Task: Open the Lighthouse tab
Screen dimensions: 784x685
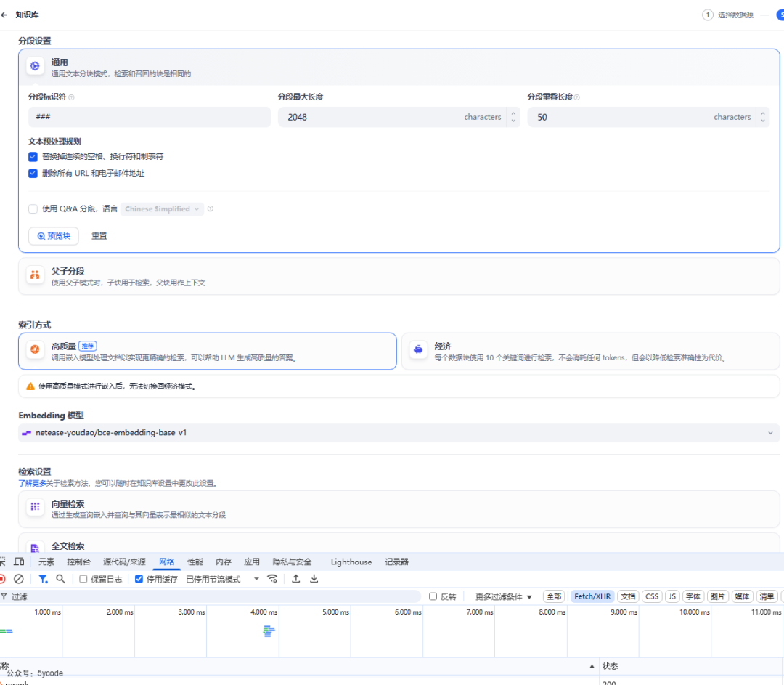Action: 351,562
